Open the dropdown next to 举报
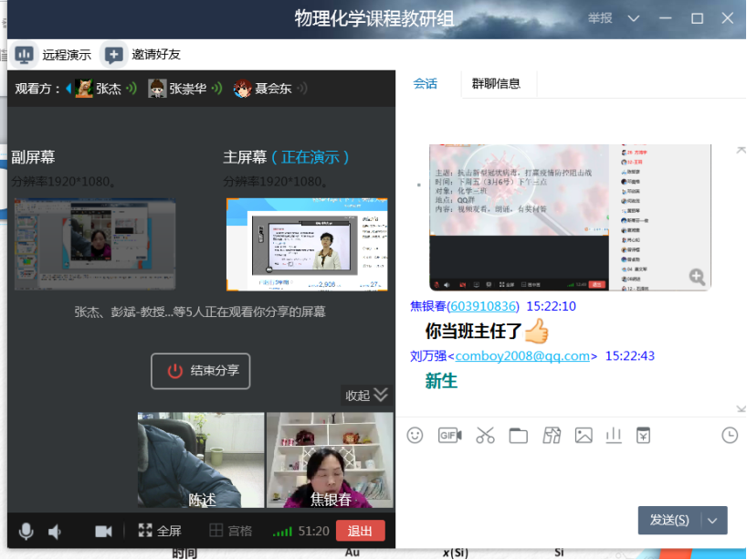This screenshot has width=747, height=560. (x=632, y=18)
